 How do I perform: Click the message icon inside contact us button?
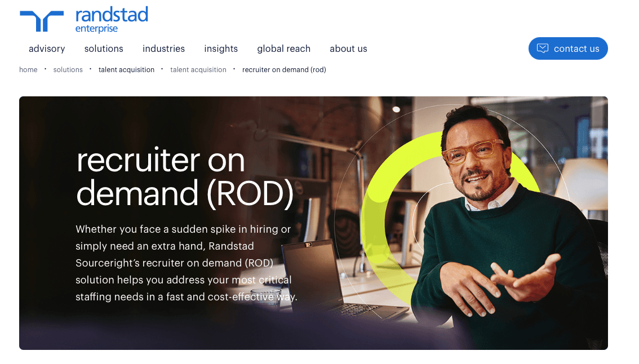[543, 48]
